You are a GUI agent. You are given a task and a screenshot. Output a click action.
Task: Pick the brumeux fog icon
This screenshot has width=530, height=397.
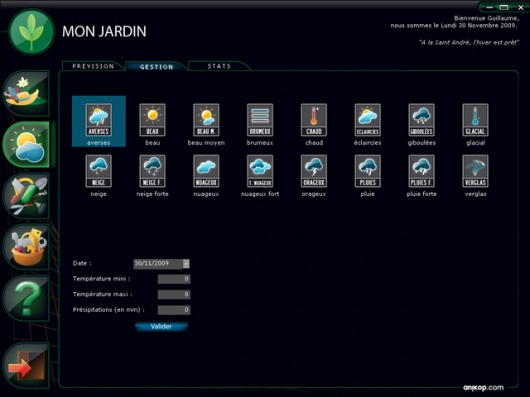pyautogui.click(x=260, y=120)
